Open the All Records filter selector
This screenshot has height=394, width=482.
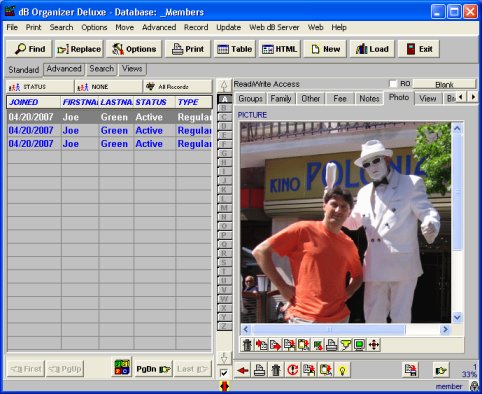[x=178, y=87]
